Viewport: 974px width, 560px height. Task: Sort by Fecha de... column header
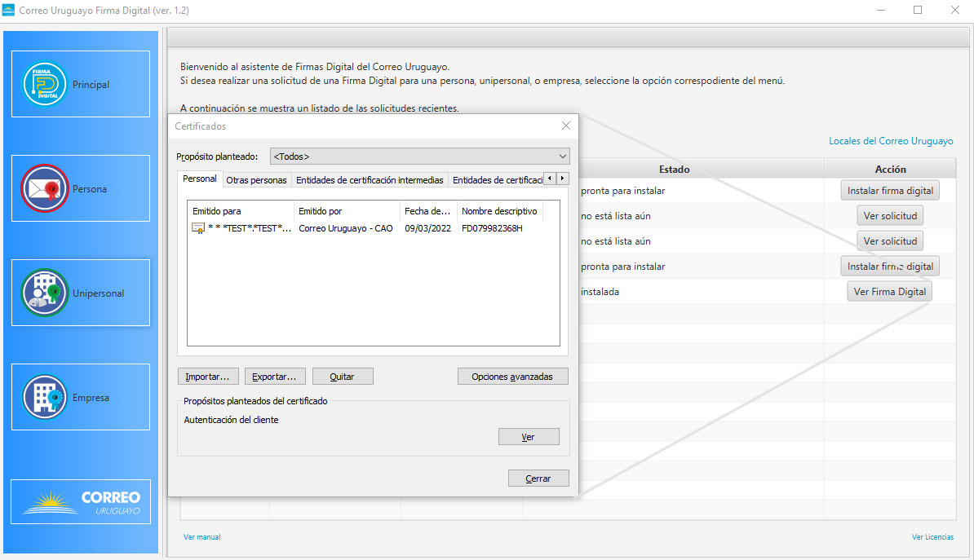point(428,211)
